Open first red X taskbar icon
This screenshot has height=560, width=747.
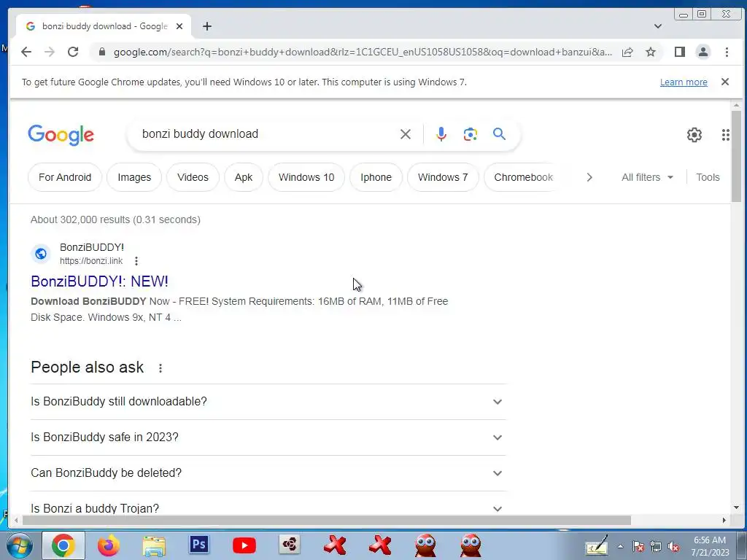click(335, 545)
